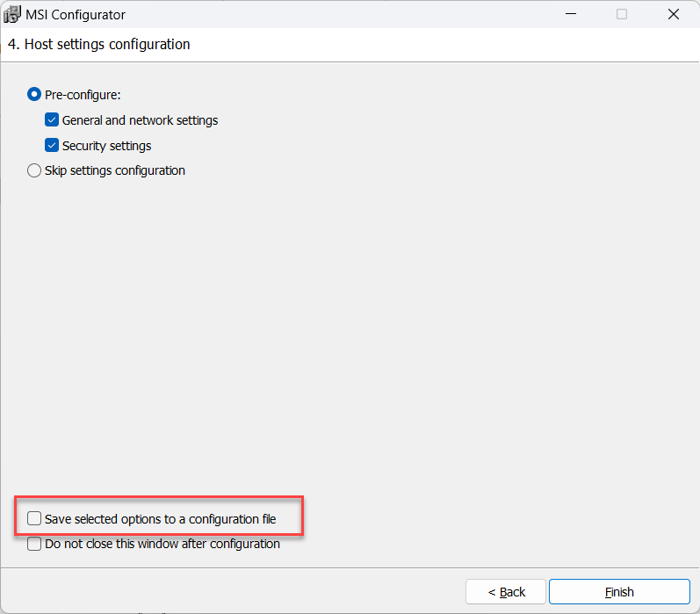This screenshot has height=614, width=700.
Task: Close the MSI Configurator window
Action: point(674,14)
